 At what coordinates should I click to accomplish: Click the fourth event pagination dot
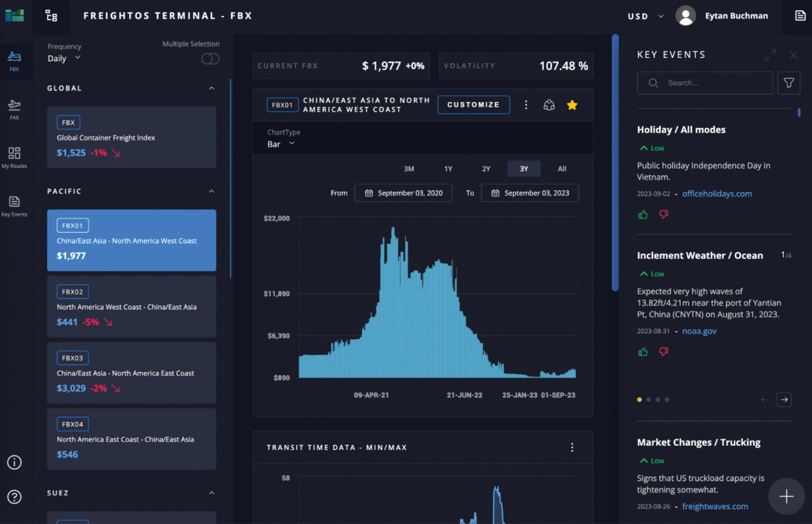pyautogui.click(x=667, y=400)
